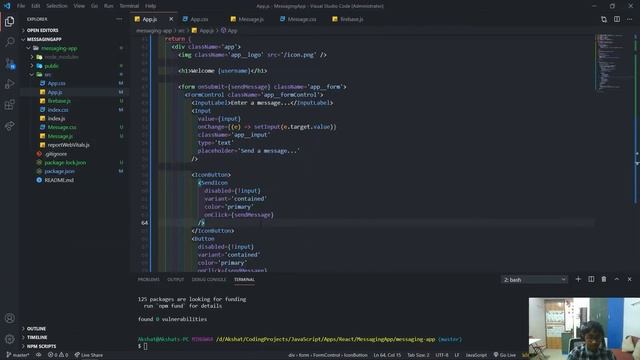The image size is (640, 360).
Task: Open the Help menu
Action: pos(151,6)
